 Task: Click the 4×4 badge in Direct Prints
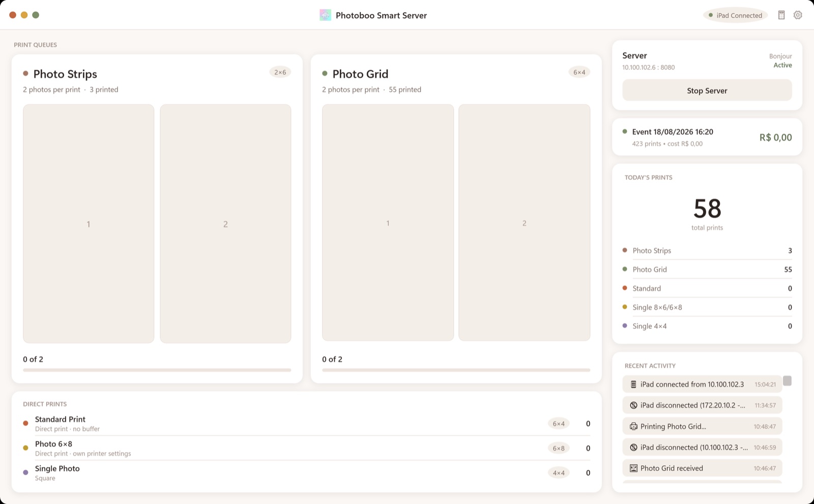(x=559, y=473)
